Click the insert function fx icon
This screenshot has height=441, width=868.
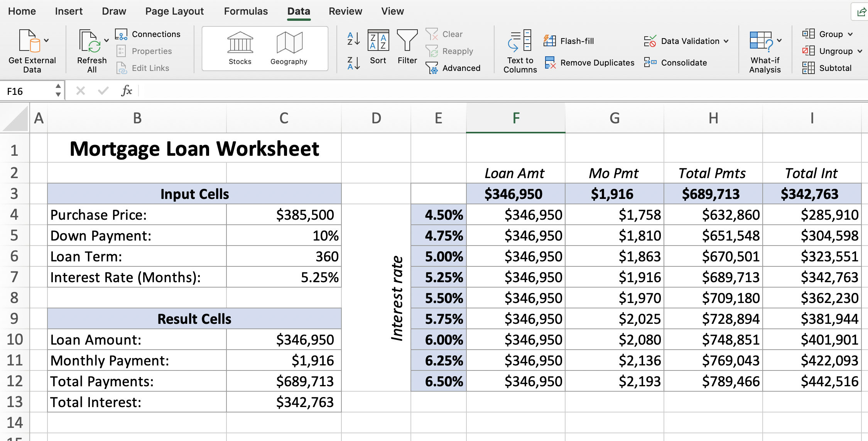(x=127, y=91)
